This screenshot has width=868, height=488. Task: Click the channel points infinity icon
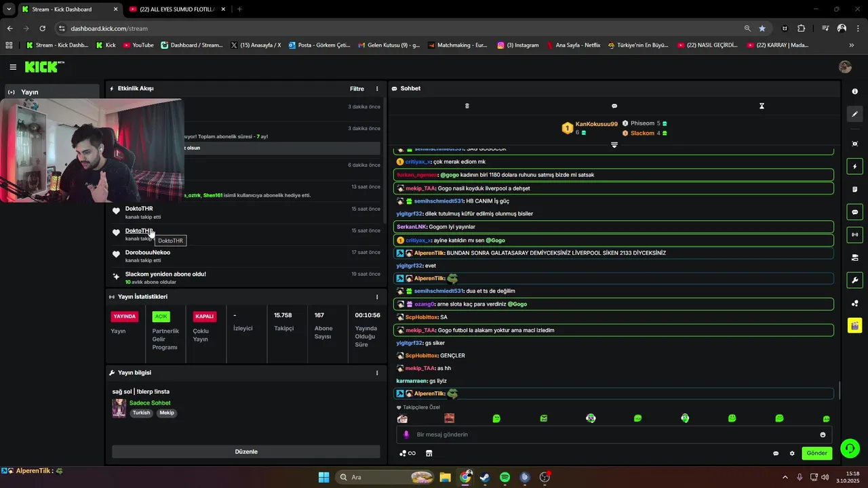[408, 453]
